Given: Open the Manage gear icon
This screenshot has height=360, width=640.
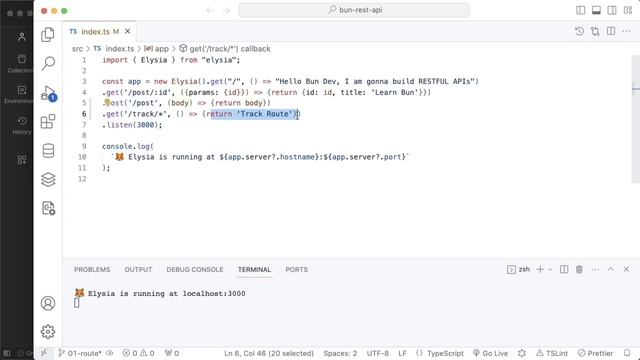Looking at the screenshot, I should pyautogui.click(x=48, y=332).
